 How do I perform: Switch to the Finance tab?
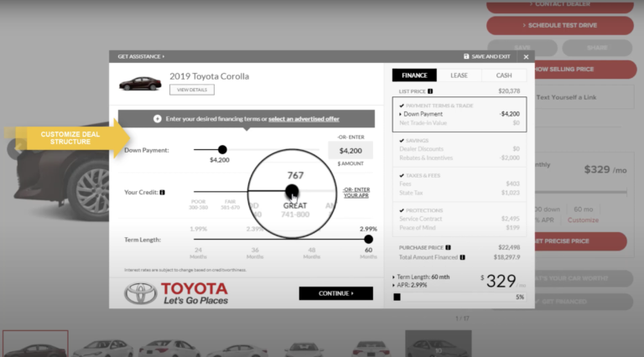414,75
